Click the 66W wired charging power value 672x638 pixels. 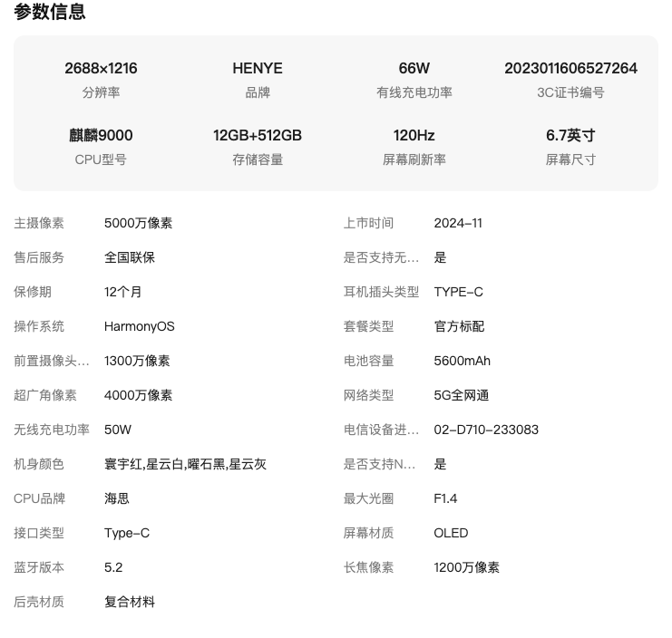[414, 68]
